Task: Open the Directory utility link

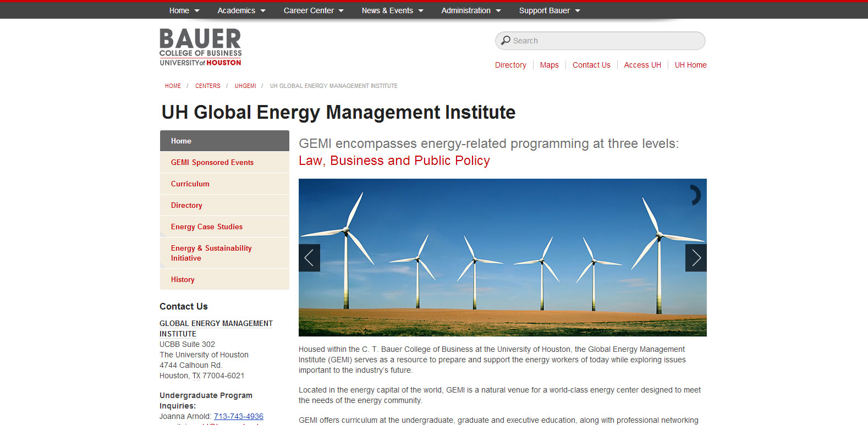Action: click(510, 65)
